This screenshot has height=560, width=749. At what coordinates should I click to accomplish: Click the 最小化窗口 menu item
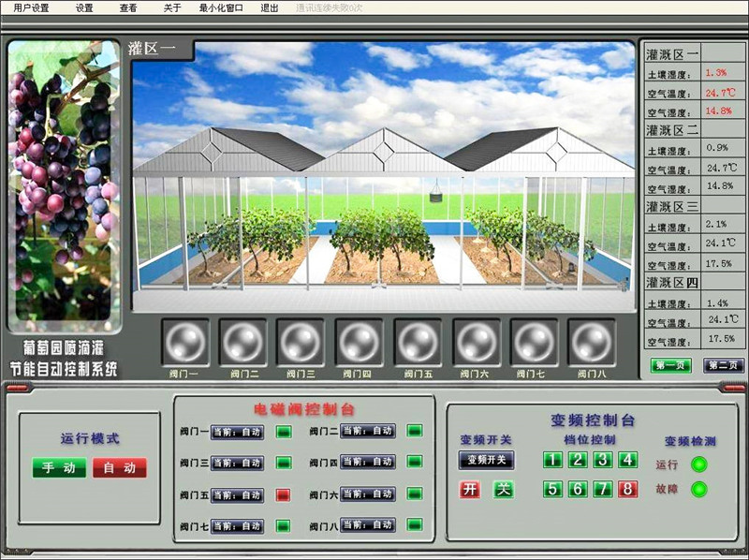222,7
